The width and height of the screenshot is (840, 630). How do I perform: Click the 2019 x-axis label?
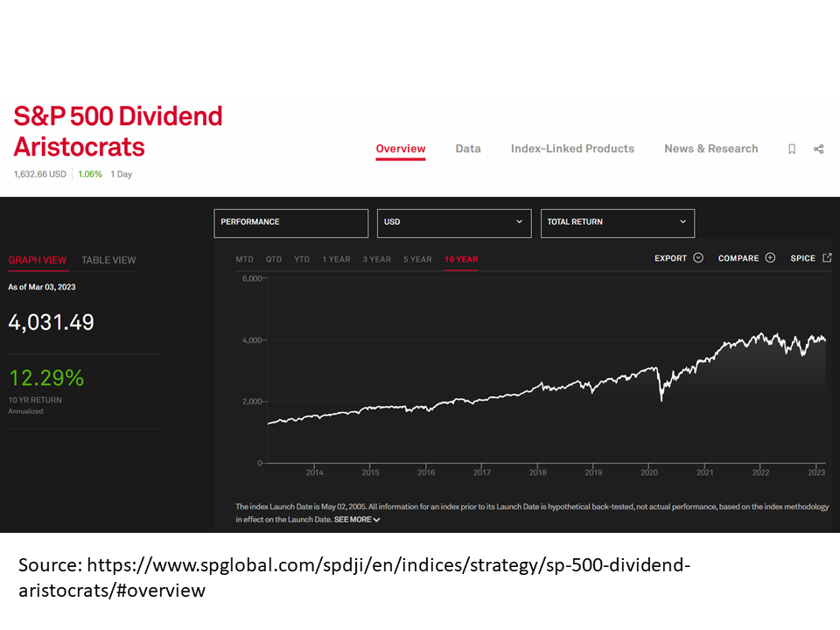[593, 472]
